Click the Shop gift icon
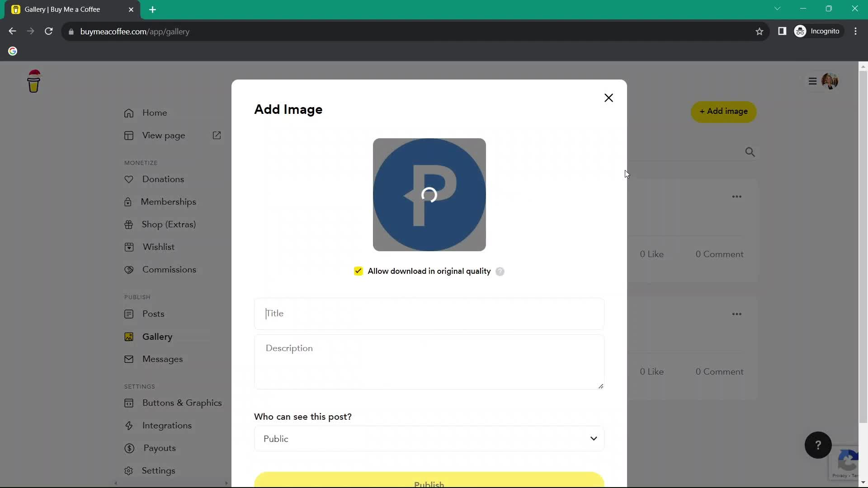 click(x=129, y=225)
